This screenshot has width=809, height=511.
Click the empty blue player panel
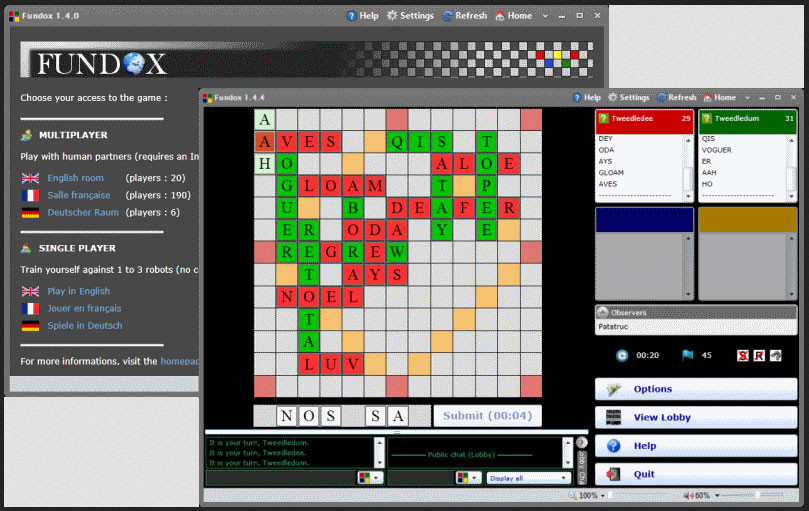(x=644, y=253)
